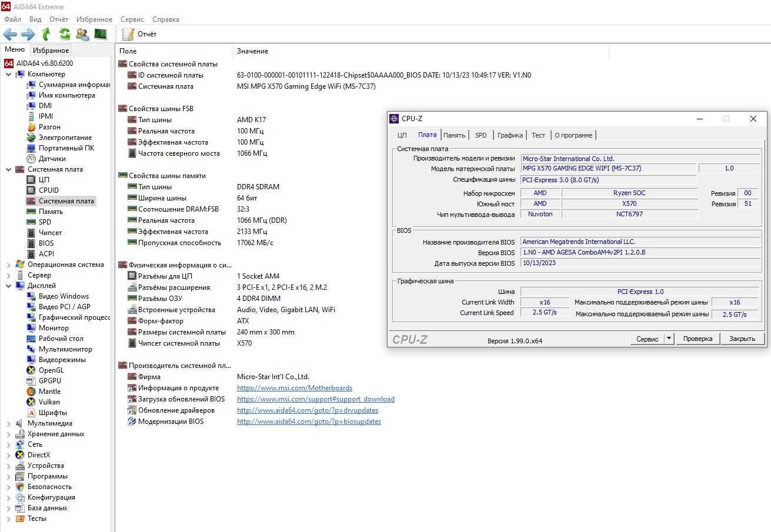Open the ЦП item under Системная плата
This screenshot has width=771, height=532.
point(44,180)
